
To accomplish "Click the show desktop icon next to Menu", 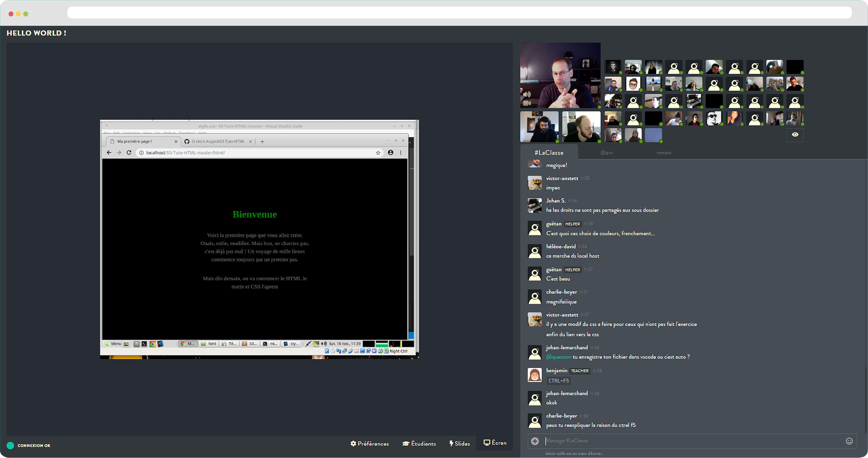I will click(x=126, y=344).
